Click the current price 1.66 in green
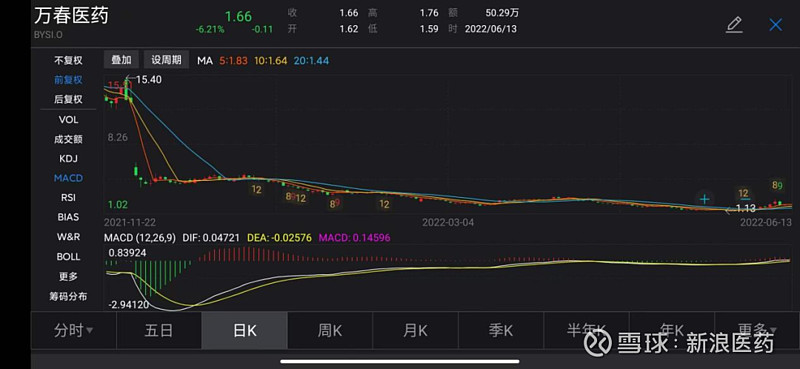This screenshot has height=369, width=800. pos(238,16)
